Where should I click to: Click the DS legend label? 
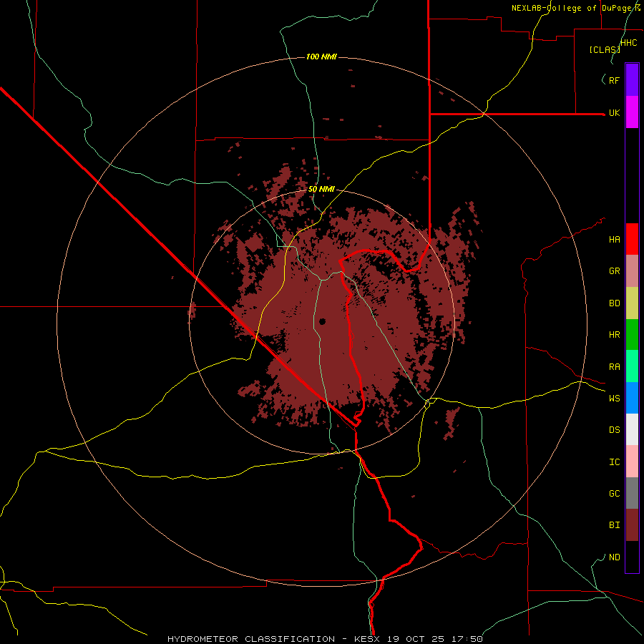tap(614, 430)
